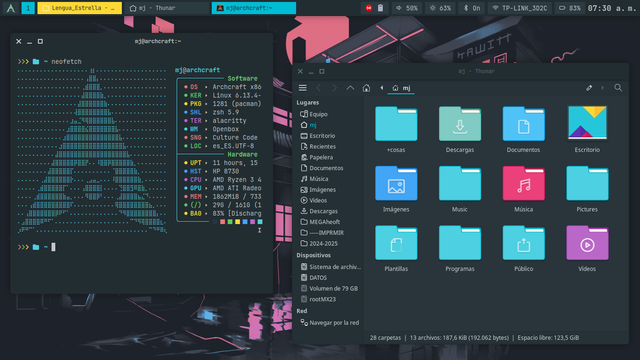Viewport: 640px width, 360px height.
Task: Open the Público folder
Action: [523, 243]
